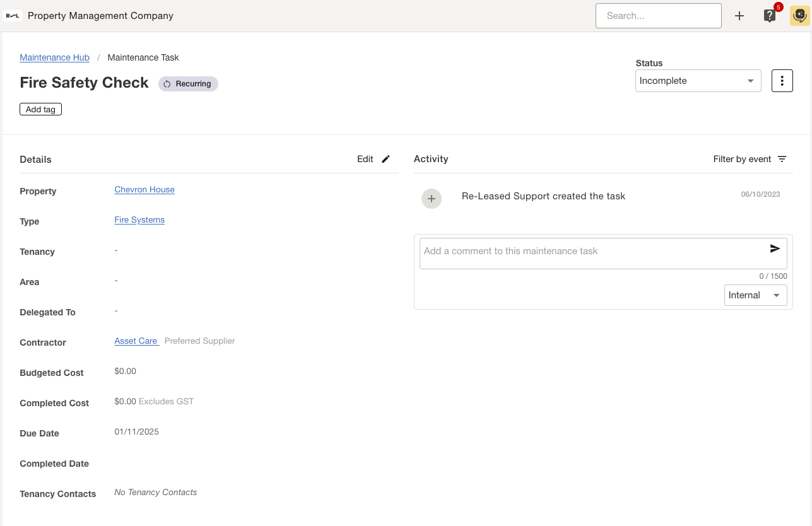Viewport: 812px width, 526px height.
Task: Send comment with the arrow icon
Action: (x=775, y=249)
